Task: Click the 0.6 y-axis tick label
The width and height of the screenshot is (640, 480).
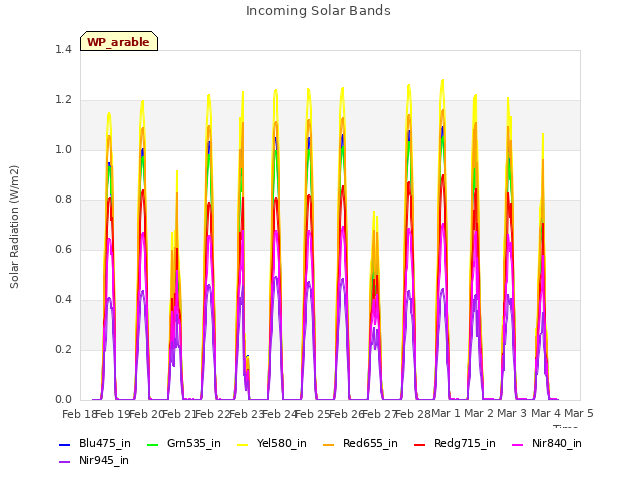Action: 63,249
